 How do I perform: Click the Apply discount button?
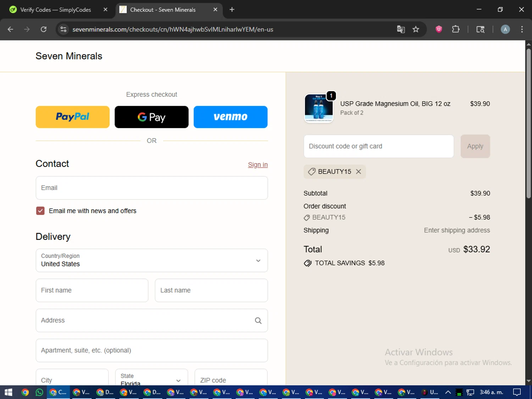(x=475, y=146)
